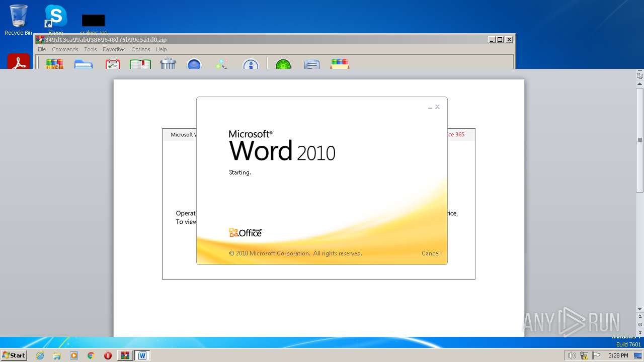Open the Options menu in WinRAR
Image resolution: width=644 pixels, height=362 pixels.
coord(141,49)
